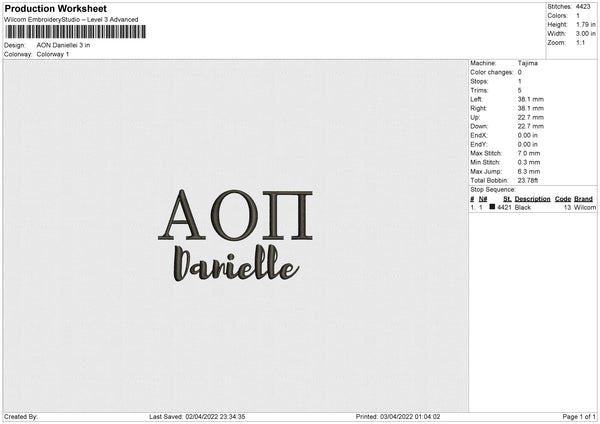Click the Code column header
Image resolution: width=600 pixels, height=424 pixels.
point(563,199)
